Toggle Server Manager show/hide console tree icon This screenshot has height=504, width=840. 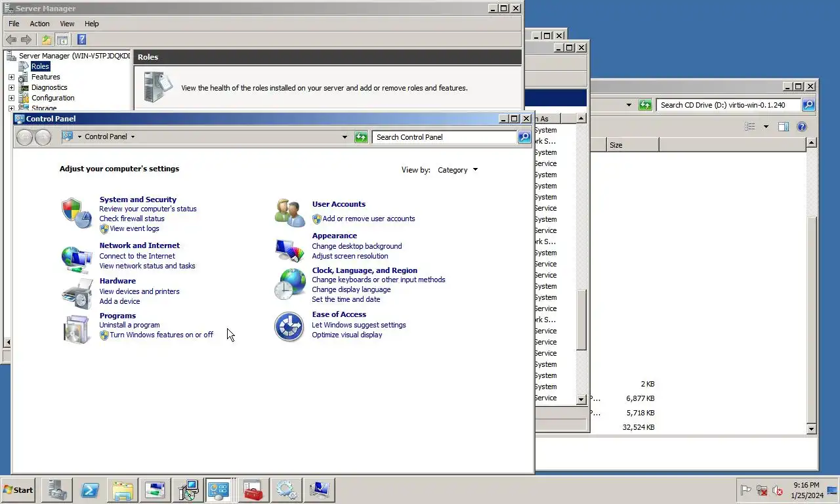click(x=62, y=39)
